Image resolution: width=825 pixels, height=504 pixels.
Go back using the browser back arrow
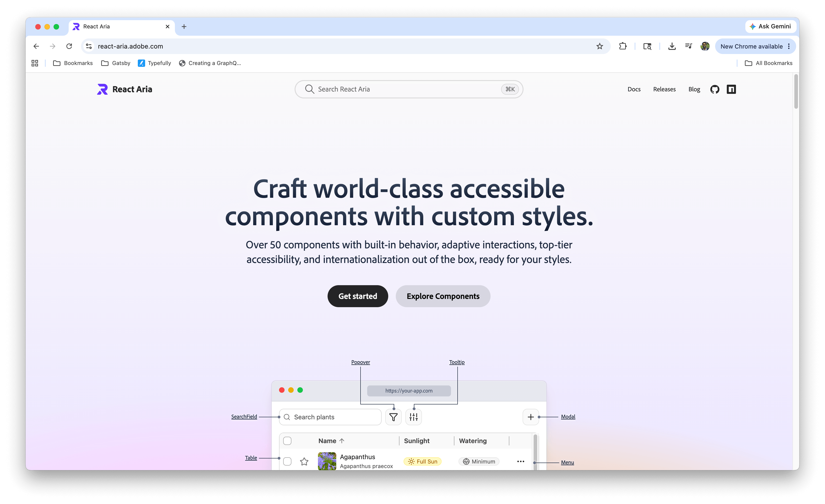(x=36, y=46)
